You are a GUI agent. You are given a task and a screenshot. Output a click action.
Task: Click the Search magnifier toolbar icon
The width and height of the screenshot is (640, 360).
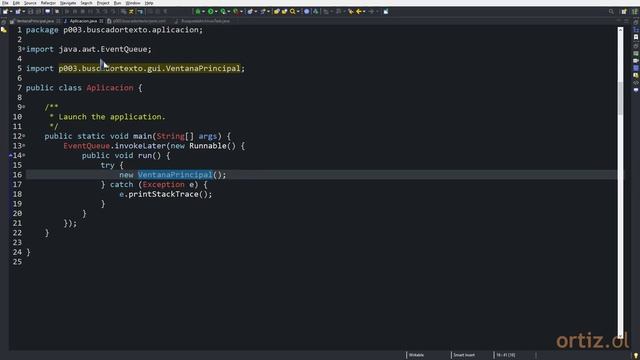pos(293,11)
